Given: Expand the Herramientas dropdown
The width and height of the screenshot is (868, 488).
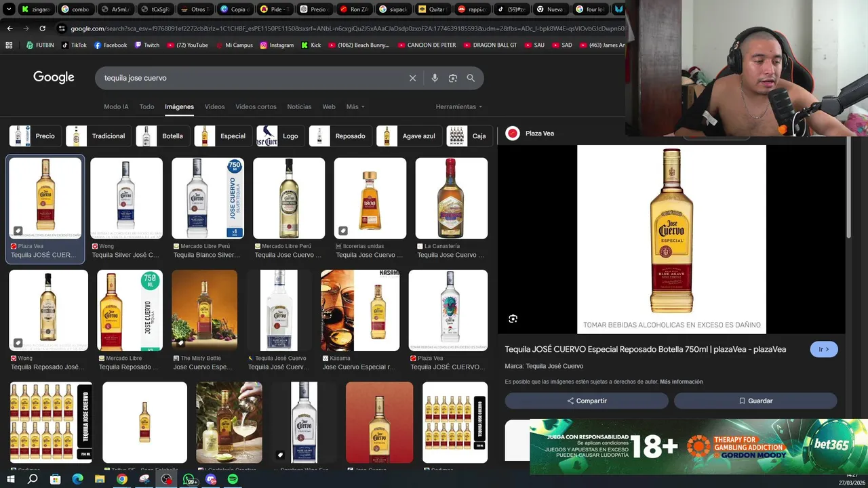Looking at the screenshot, I should coord(459,106).
